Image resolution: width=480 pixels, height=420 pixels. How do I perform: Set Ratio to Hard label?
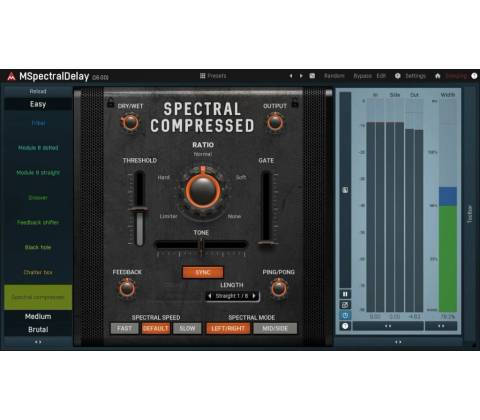point(163,178)
